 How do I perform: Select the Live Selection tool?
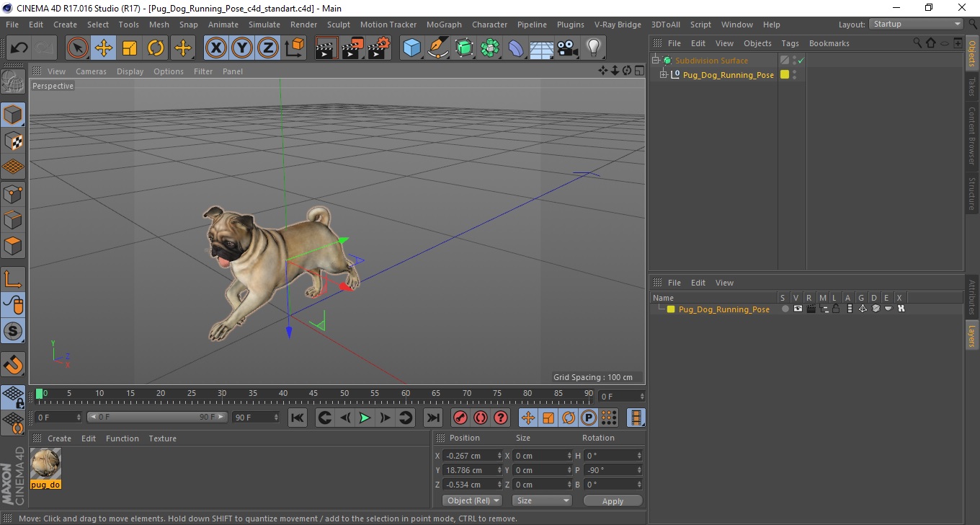[x=78, y=48]
